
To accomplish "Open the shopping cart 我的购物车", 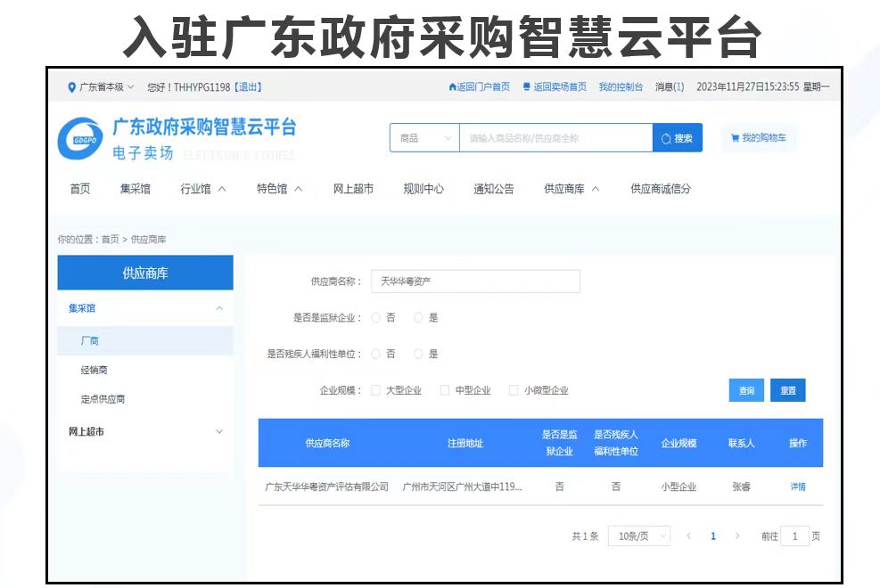I will (x=758, y=138).
